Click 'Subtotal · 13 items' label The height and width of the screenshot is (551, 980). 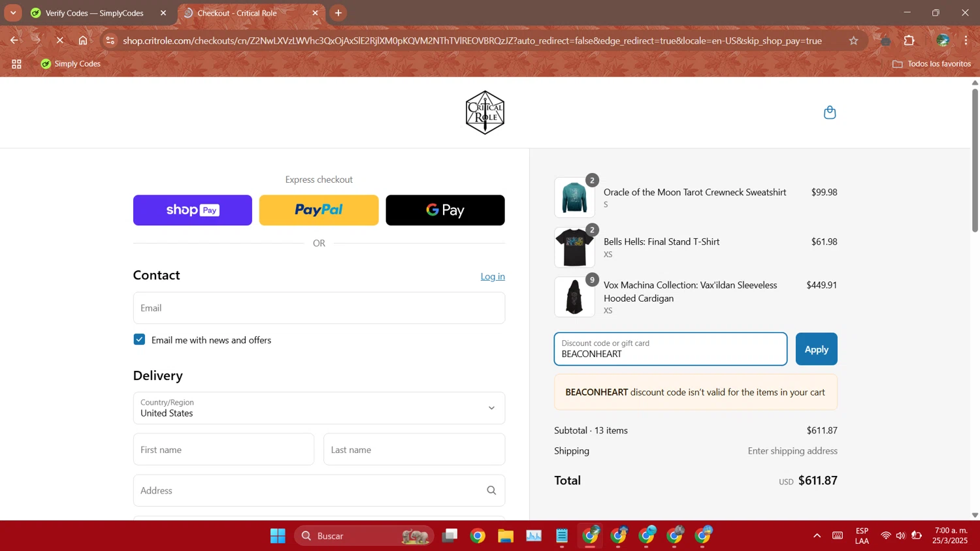(x=591, y=431)
